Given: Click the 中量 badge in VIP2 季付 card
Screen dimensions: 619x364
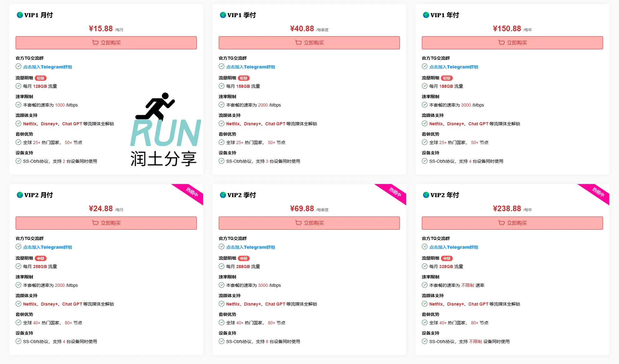Looking at the screenshot, I should (x=244, y=258).
